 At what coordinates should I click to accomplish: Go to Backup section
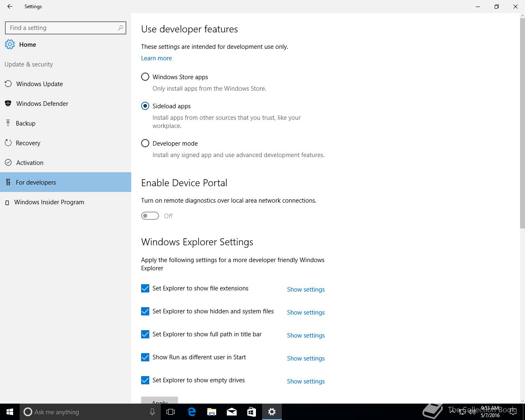coord(66,123)
